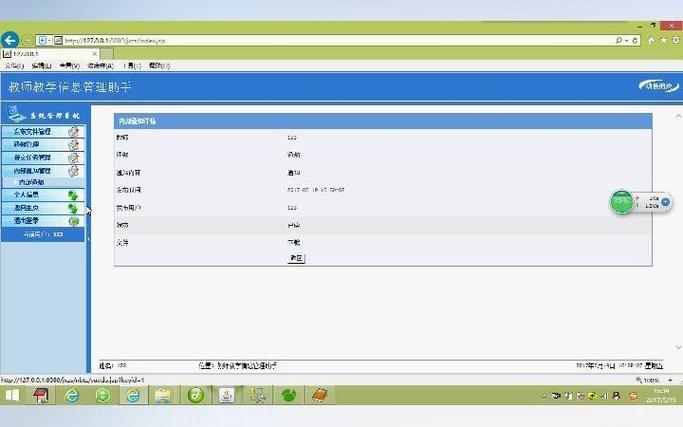Click the logo at top-right of header
The image size is (683, 427).
coord(659,86)
